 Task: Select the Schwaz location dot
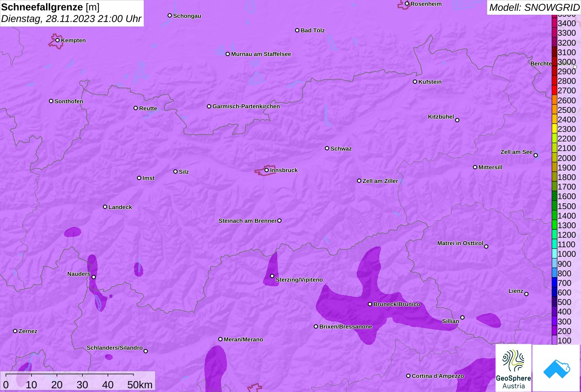pyautogui.click(x=327, y=148)
